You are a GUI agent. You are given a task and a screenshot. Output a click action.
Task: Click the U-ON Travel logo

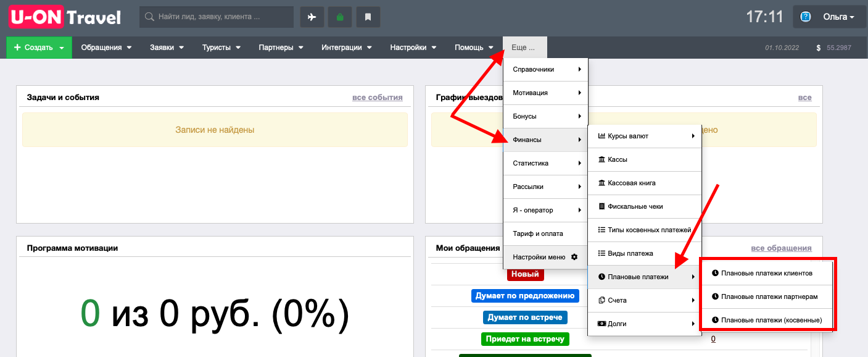click(x=65, y=17)
